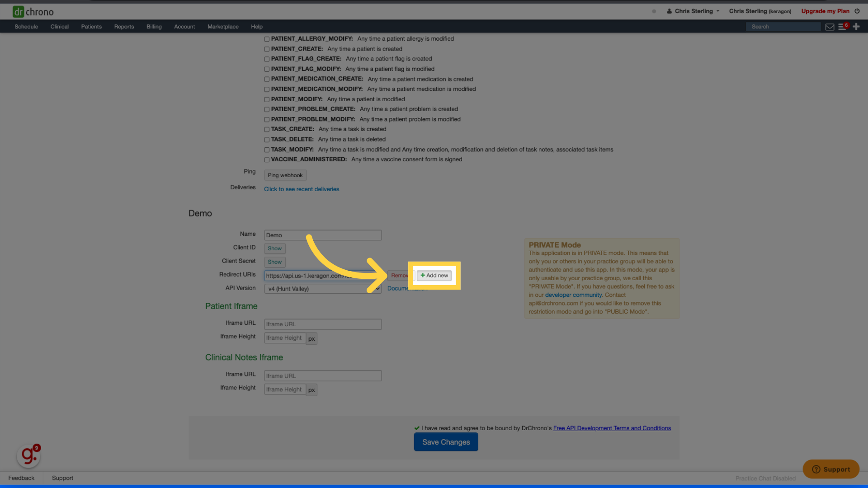Check the PATIENT_MODIFY checkbox
868x488 pixels.
point(267,100)
